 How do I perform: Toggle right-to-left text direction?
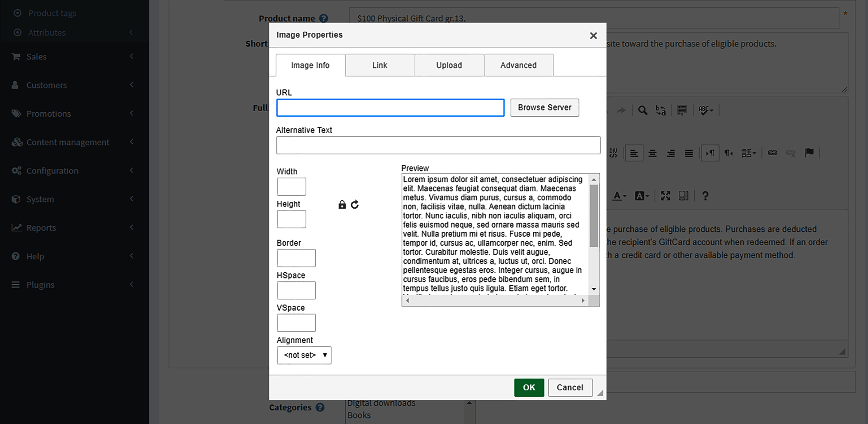coord(729,153)
